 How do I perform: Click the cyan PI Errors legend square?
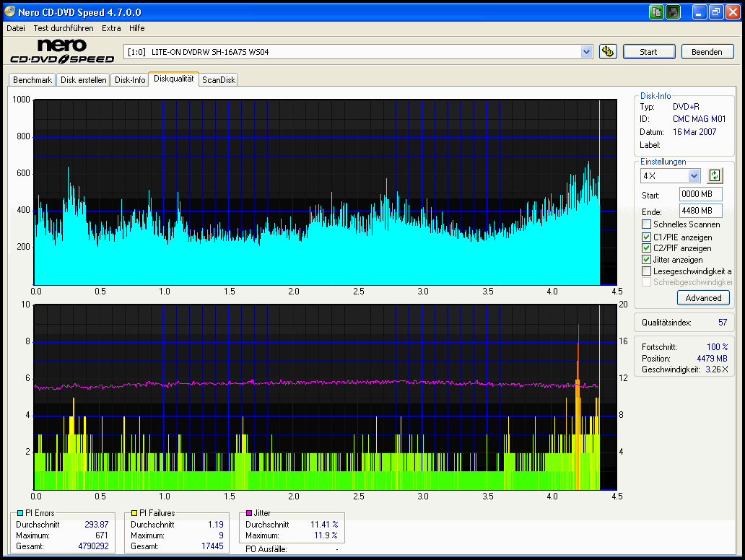(20, 513)
